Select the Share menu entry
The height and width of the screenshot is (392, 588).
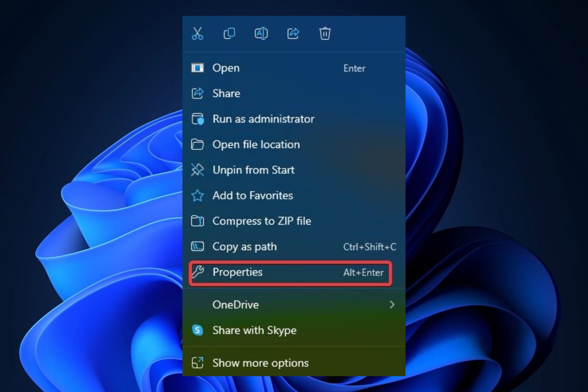pyautogui.click(x=294, y=93)
